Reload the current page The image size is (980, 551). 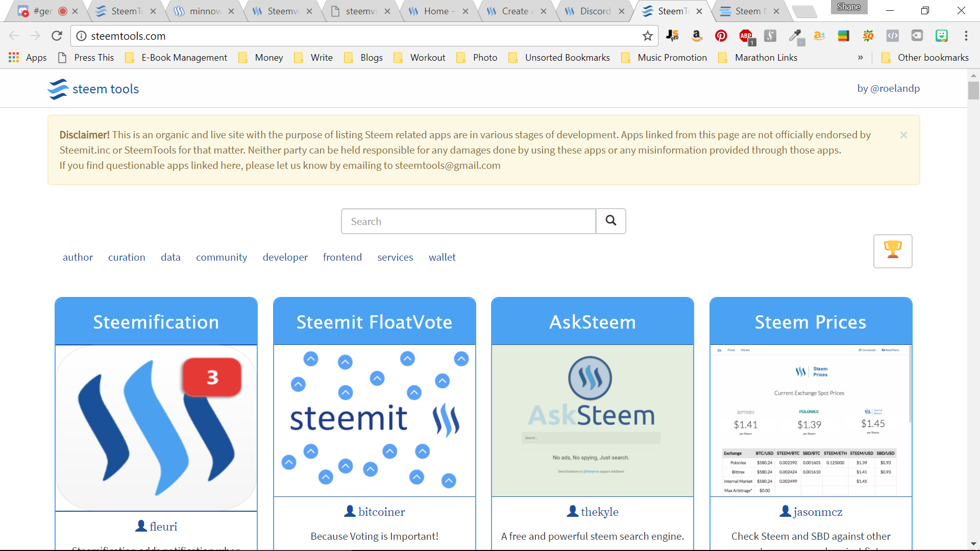click(57, 36)
